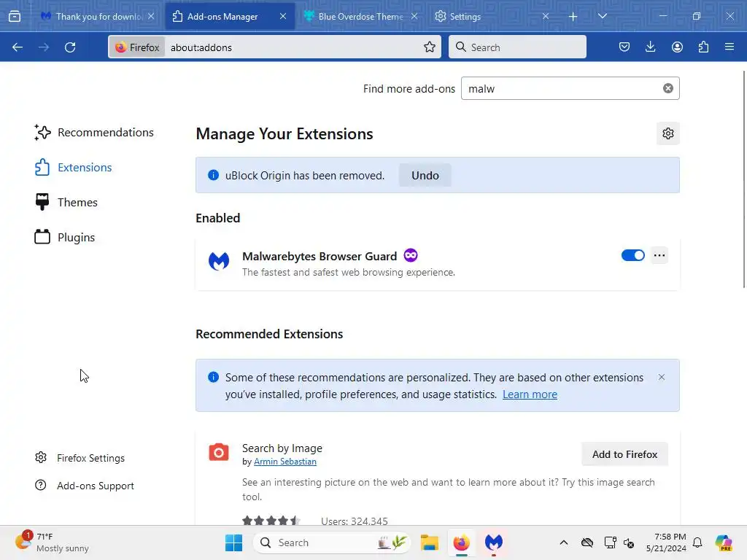Screen dimensions: 747x560
Task: Close the Thank you for download tab
Action: tap(151, 16)
